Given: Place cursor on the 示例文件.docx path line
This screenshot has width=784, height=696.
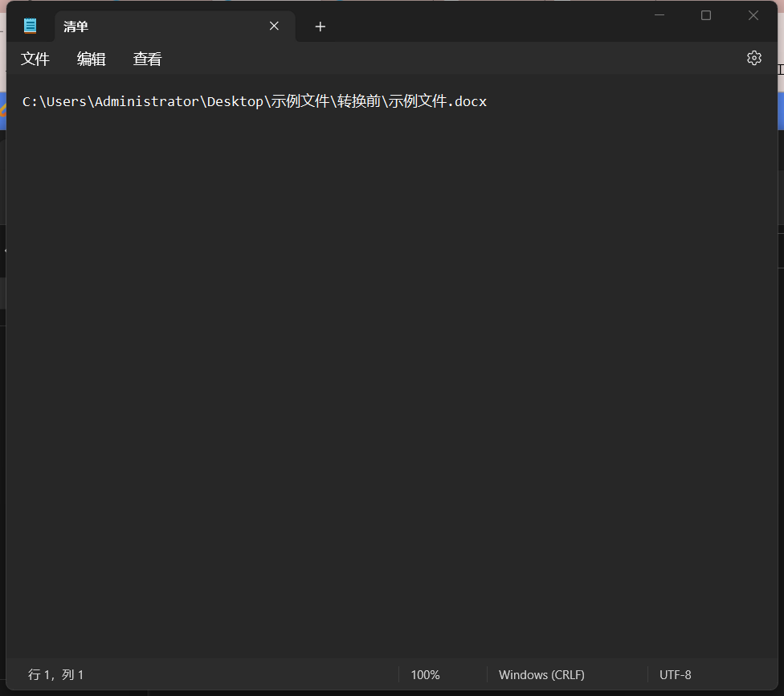Looking at the screenshot, I should (x=254, y=101).
